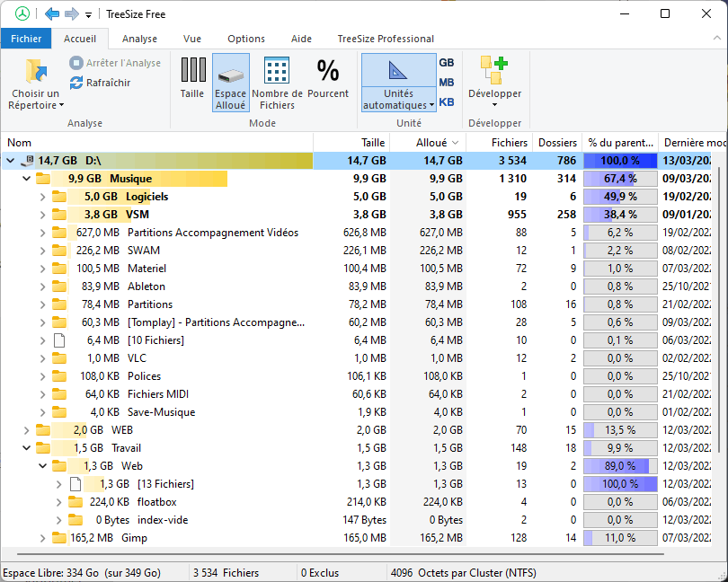Viewport: 728px width, 582px height.
Task: Expand the VSM folder
Action: click(x=43, y=215)
